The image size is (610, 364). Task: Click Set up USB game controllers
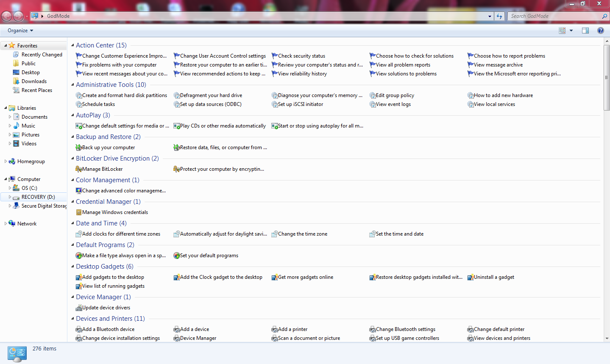[x=407, y=338]
